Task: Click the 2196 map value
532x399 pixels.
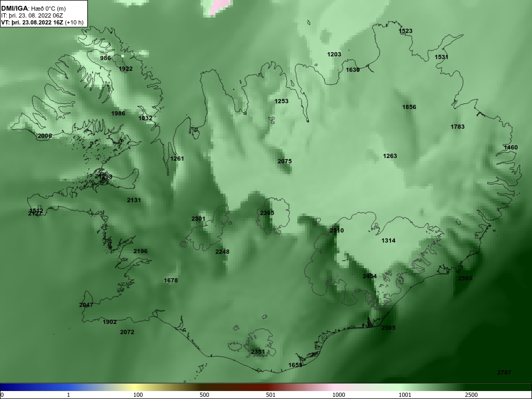Action: pyautogui.click(x=140, y=252)
